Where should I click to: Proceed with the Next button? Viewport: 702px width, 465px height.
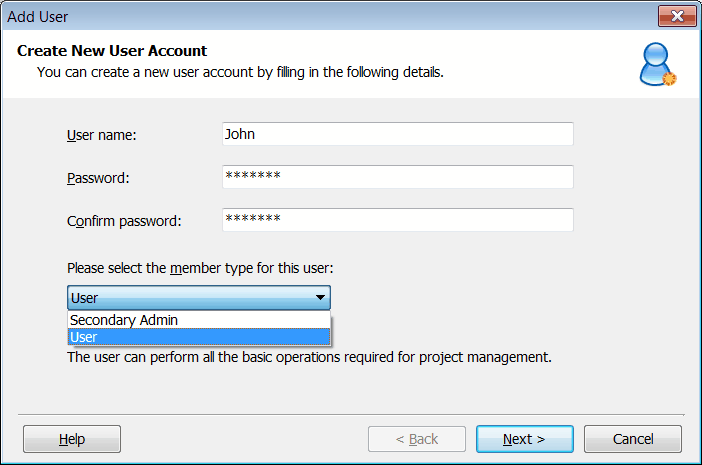click(524, 439)
